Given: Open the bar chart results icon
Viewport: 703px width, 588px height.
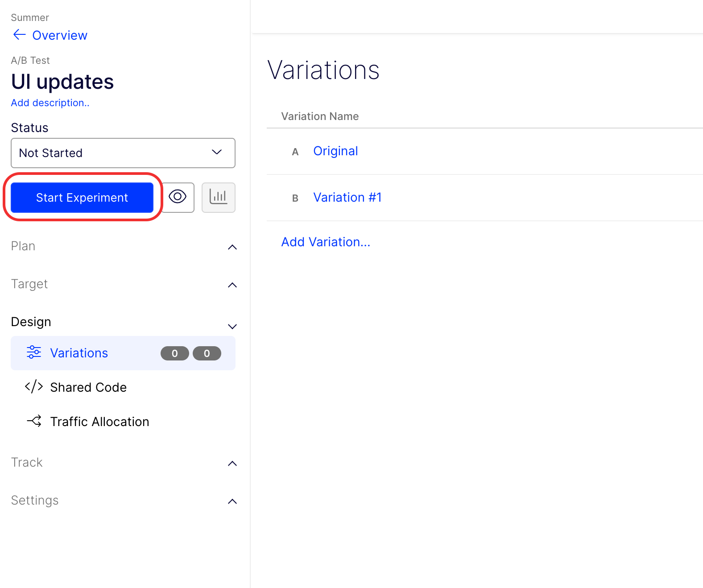Looking at the screenshot, I should pos(218,197).
